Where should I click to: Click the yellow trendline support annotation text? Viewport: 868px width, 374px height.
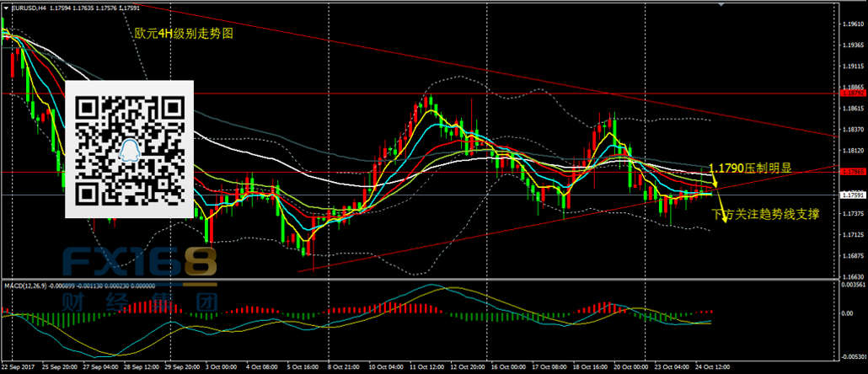pos(765,215)
